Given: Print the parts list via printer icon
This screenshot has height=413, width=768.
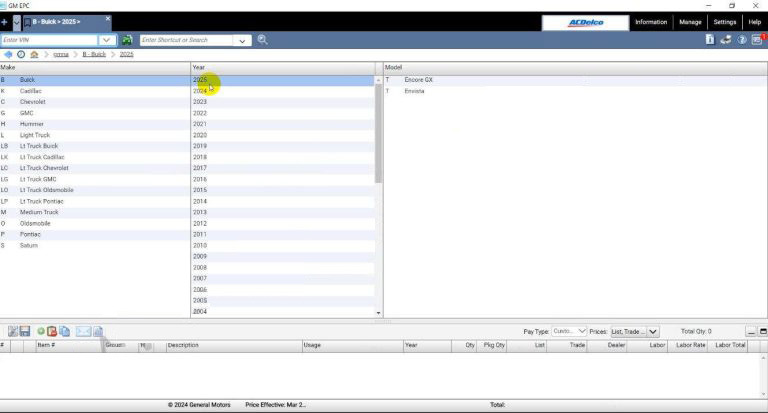Looking at the screenshot, I should (98, 332).
